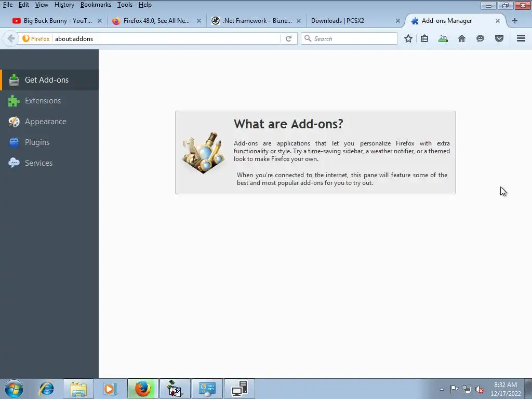Image resolution: width=532 pixels, height=399 pixels.
Task: Close the .Net Framework tab
Action: pos(299,21)
